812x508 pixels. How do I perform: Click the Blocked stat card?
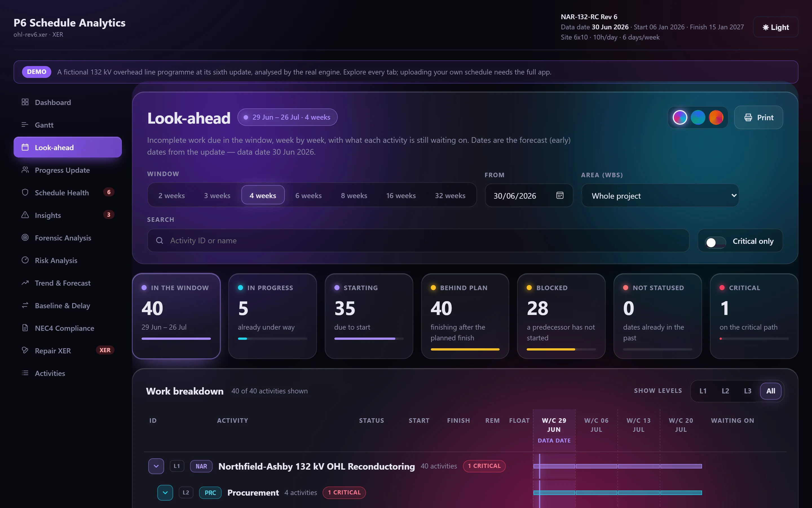[x=561, y=316]
